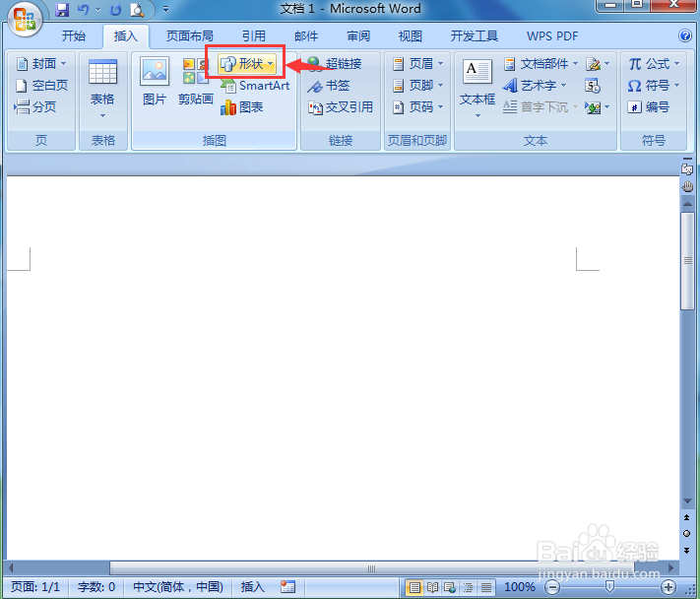Switch to Draft view
The height and width of the screenshot is (599, 700).
(485, 587)
